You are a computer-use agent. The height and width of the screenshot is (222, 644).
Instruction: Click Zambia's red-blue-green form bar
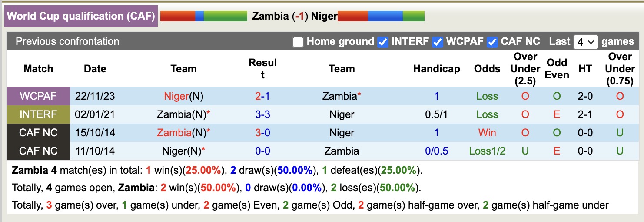(204, 17)
